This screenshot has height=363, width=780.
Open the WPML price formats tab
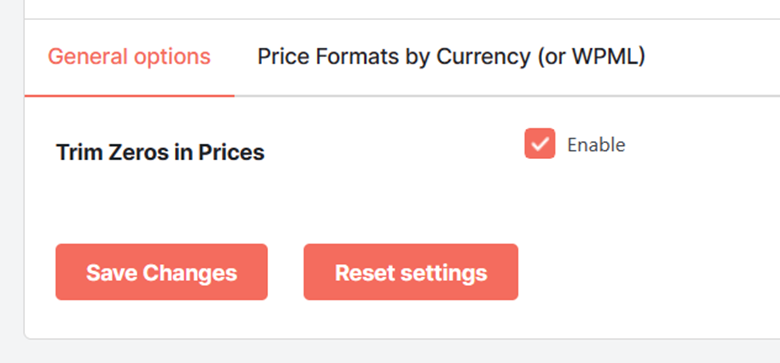(451, 57)
